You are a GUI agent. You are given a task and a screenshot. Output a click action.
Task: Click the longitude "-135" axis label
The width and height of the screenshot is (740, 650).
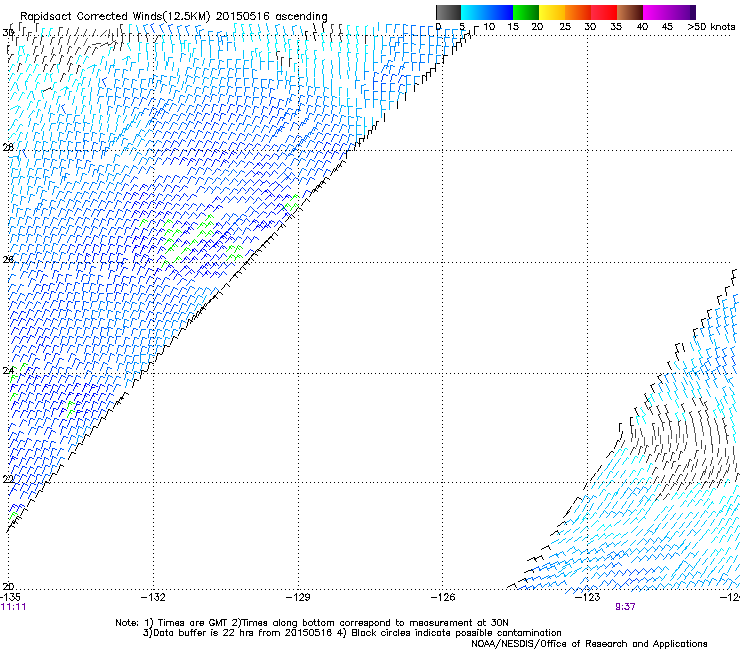click(x=10, y=597)
